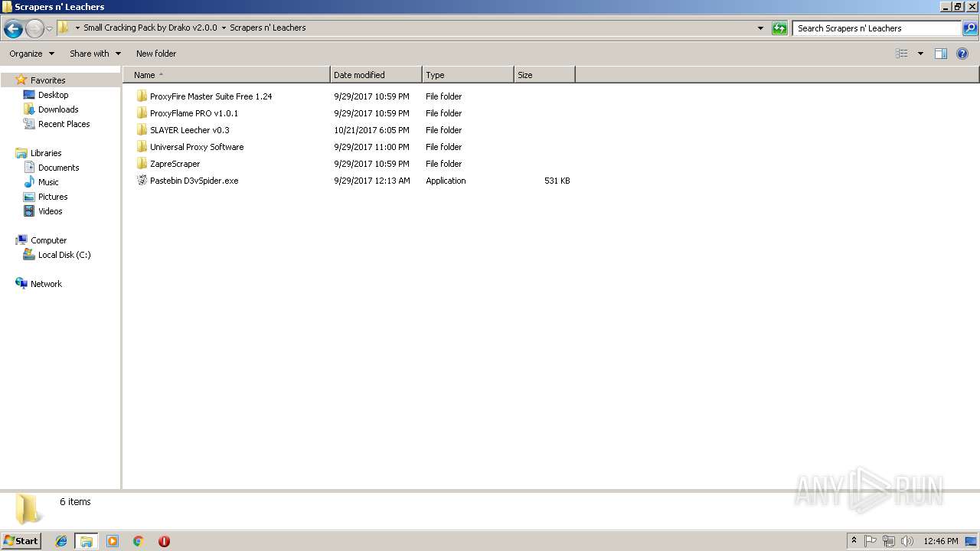Launch Windows Media Player from taskbar
The image size is (980, 551).
click(113, 541)
